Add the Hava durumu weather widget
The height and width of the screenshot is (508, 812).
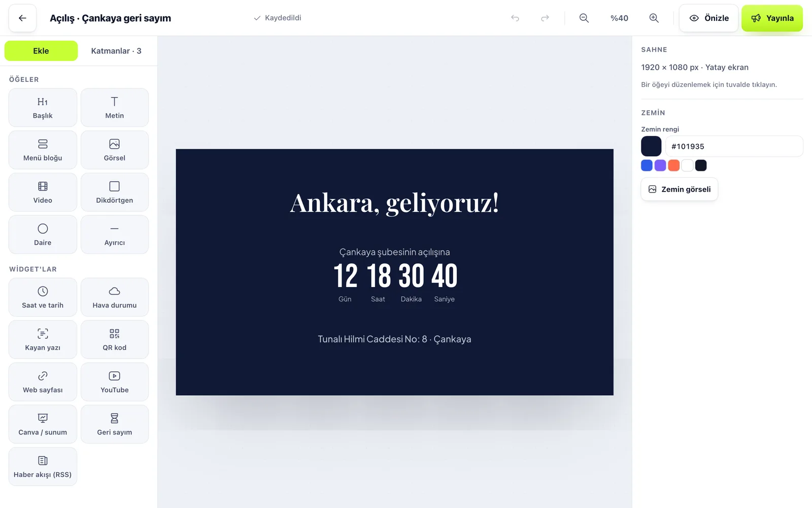(115, 297)
